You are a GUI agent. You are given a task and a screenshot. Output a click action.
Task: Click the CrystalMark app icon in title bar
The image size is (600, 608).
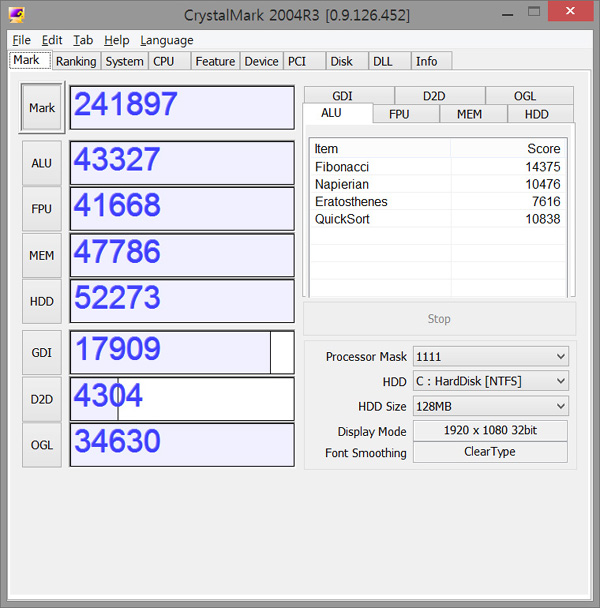(x=17, y=15)
